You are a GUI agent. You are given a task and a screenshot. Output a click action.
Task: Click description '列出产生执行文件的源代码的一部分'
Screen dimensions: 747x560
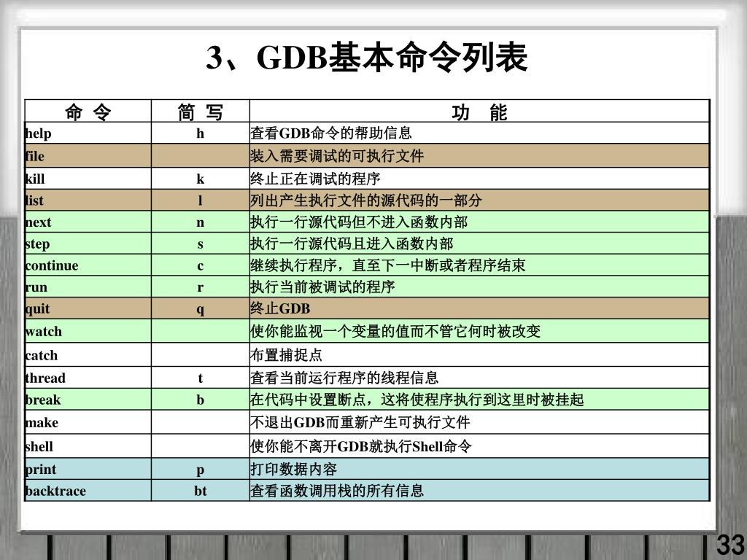[366, 201]
